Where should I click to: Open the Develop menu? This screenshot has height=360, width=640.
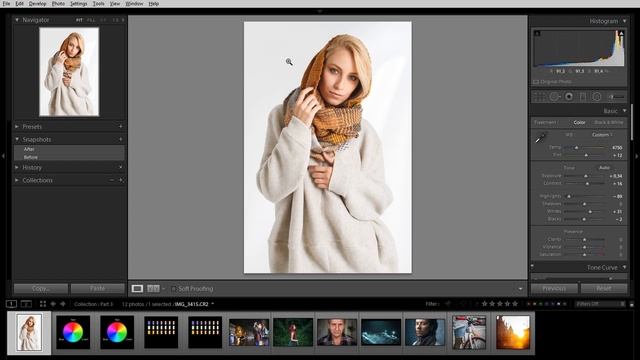37,3
